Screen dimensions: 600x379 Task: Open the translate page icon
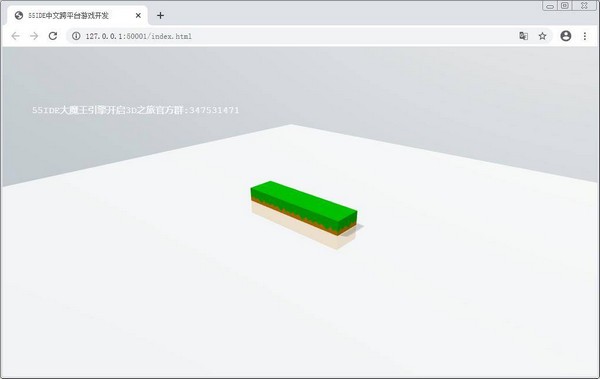pos(523,36)
